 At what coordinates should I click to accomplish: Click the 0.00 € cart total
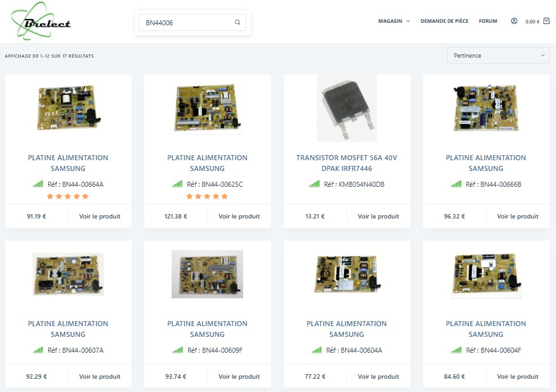coord(532,22)
